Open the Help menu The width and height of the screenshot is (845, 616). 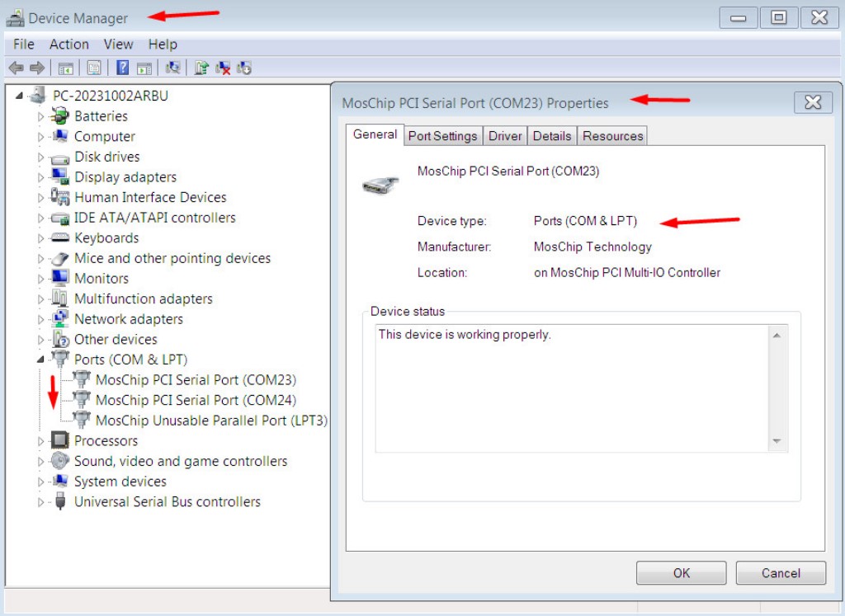coord(163,45)
